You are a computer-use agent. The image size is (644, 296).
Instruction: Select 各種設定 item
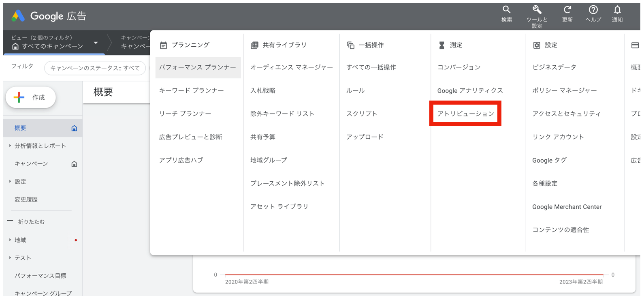coord(545,183)
